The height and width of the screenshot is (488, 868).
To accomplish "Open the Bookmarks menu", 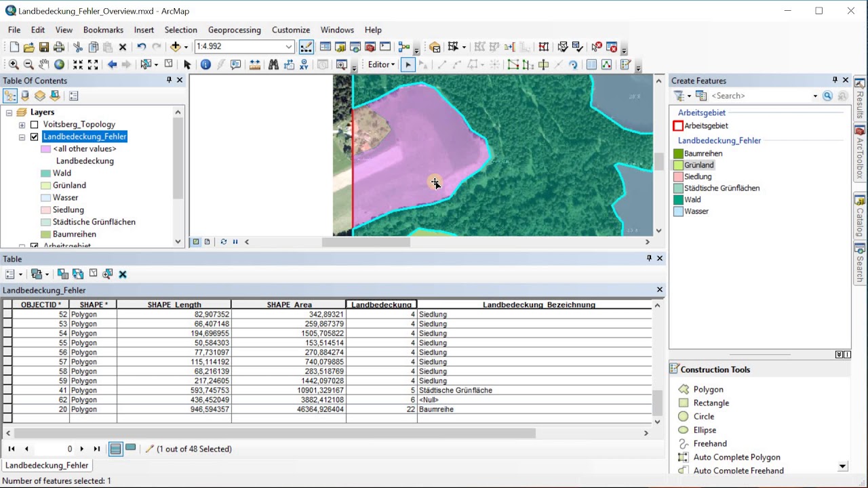I will (103, 30).
